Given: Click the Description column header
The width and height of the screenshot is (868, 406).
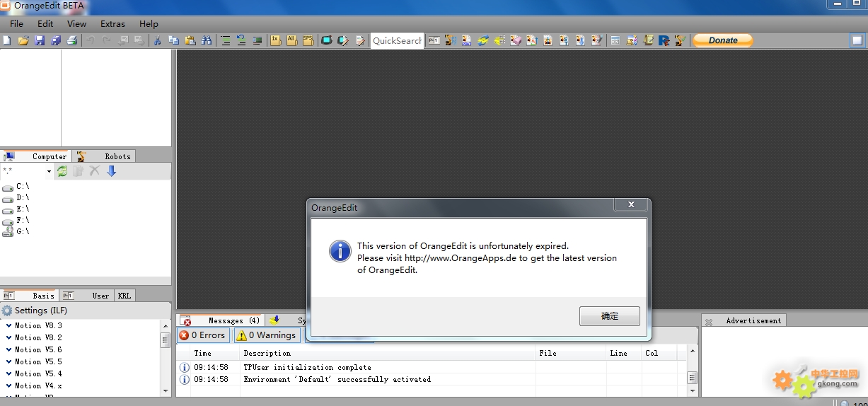Looking at the screenshot, I should pyautogui.click(x=388, y=353).
